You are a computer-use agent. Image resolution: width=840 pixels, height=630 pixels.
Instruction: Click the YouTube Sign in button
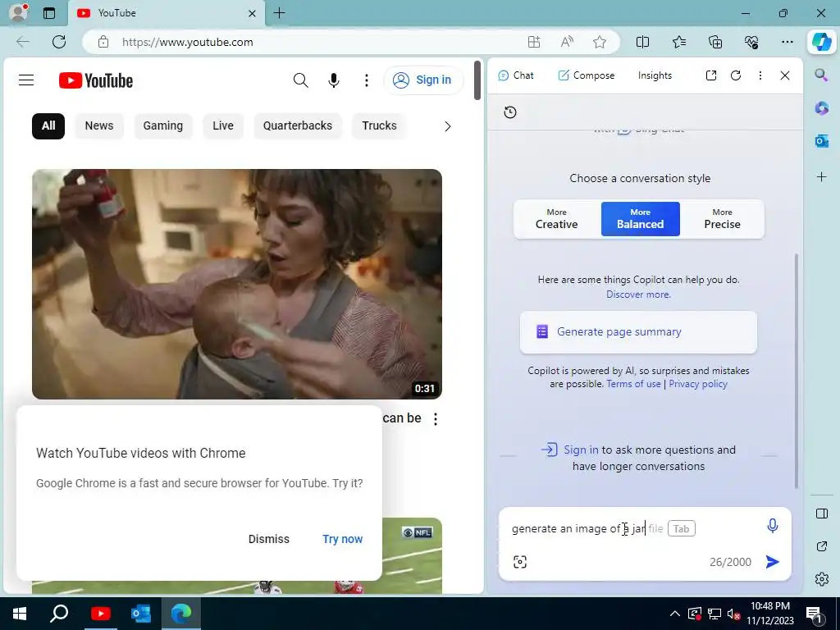(422, 80)
